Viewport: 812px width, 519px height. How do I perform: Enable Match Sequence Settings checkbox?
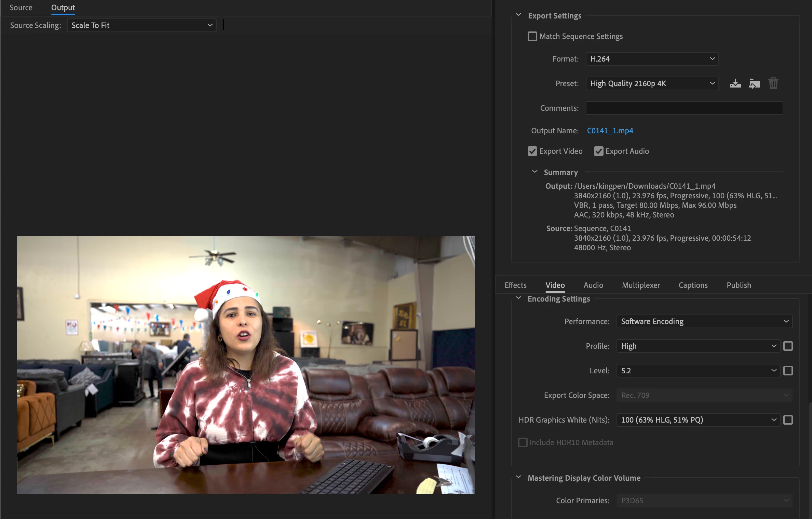coord(532,36)
